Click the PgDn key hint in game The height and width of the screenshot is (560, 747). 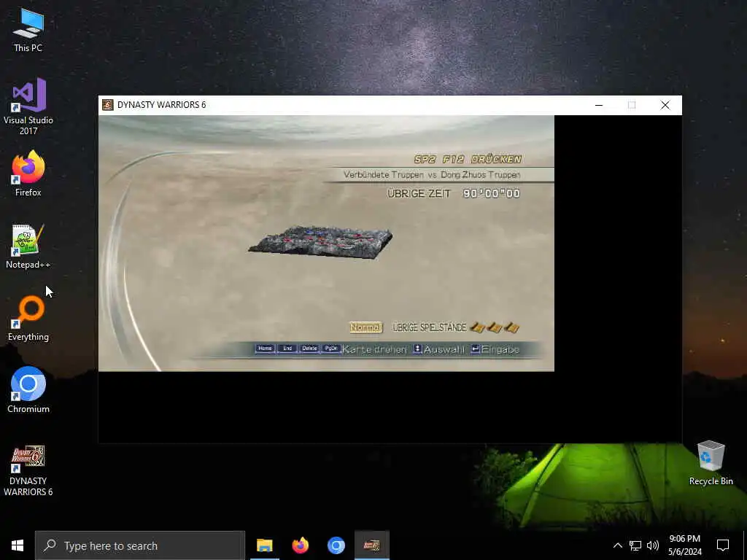331,349
